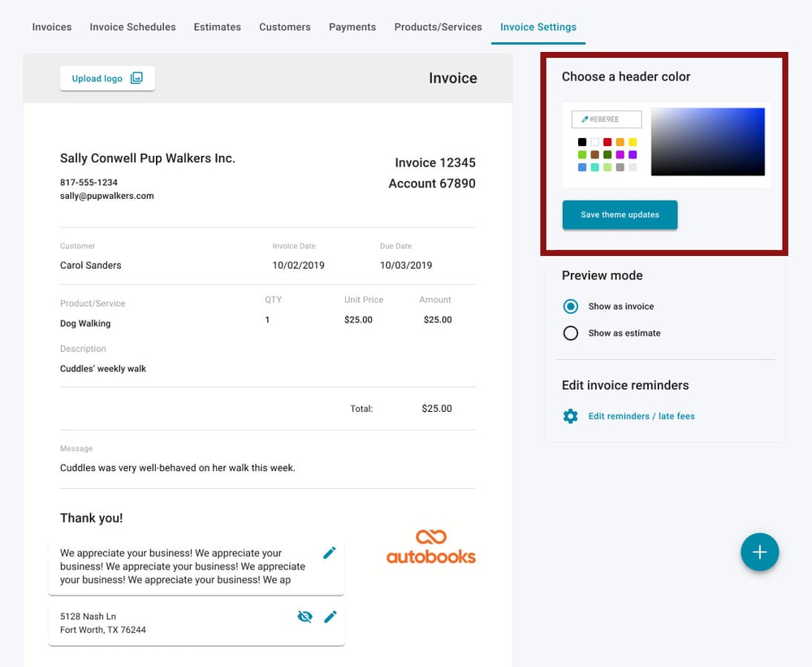Image resolution: width=812 pixels, height=667 pixels.
Task: Click the pencil icon next to the address
Action: coord(330,617)
